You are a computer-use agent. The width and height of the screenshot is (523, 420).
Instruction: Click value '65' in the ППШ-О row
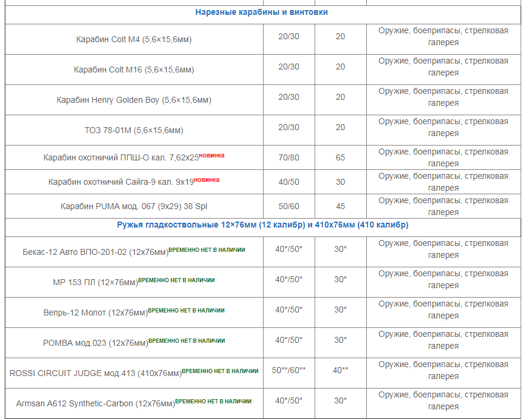point(340,157)
